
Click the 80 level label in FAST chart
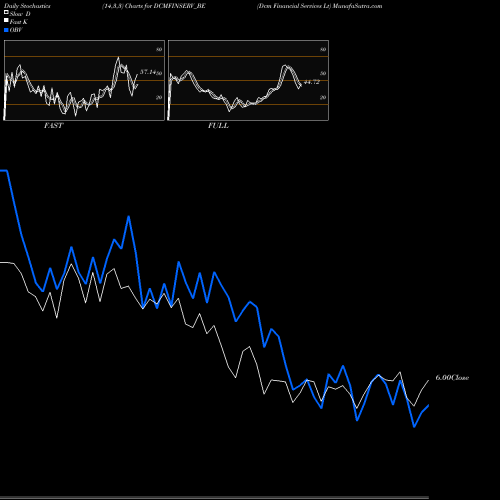pyautogui.click(x=159, y=49)
